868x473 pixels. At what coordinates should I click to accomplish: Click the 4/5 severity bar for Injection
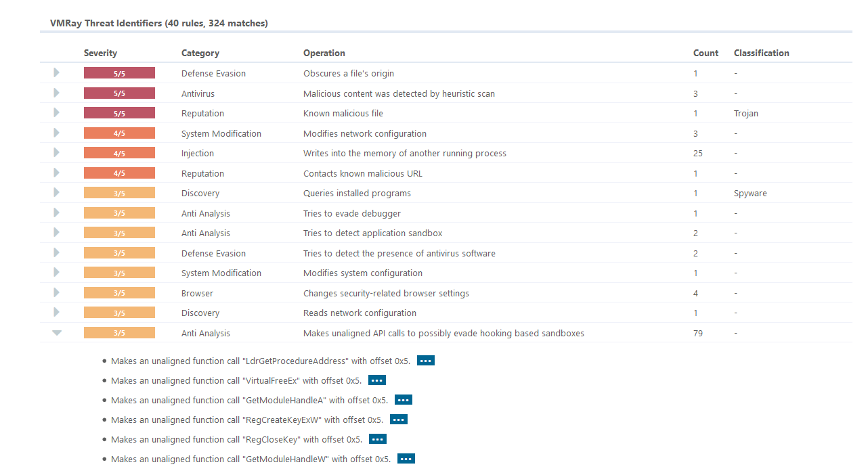click(x=119, y=153)
